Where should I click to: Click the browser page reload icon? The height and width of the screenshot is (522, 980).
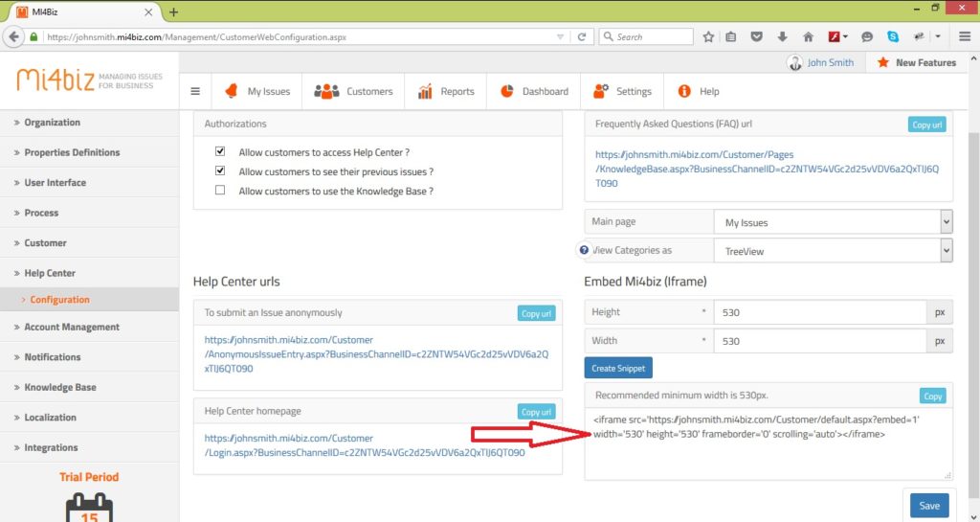(x=581, y=36)
